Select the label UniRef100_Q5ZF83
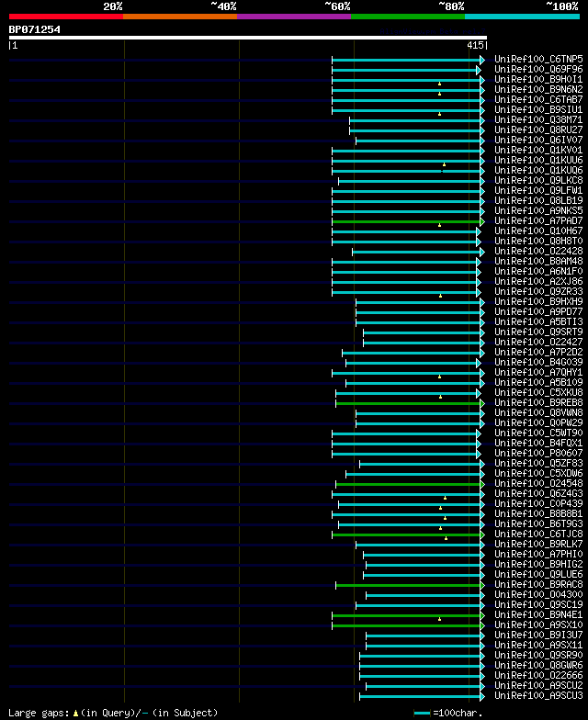588x720 pixels. [538, 463]
